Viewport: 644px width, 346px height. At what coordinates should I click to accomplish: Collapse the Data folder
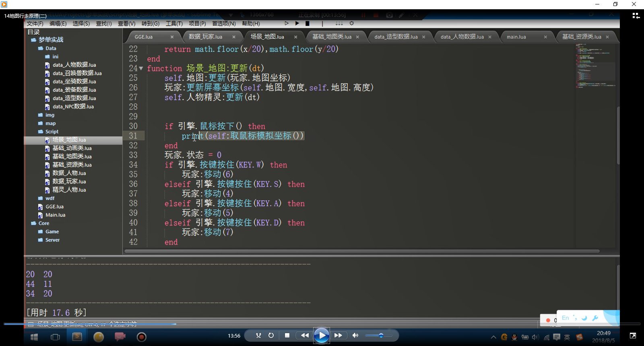point(41,48)
